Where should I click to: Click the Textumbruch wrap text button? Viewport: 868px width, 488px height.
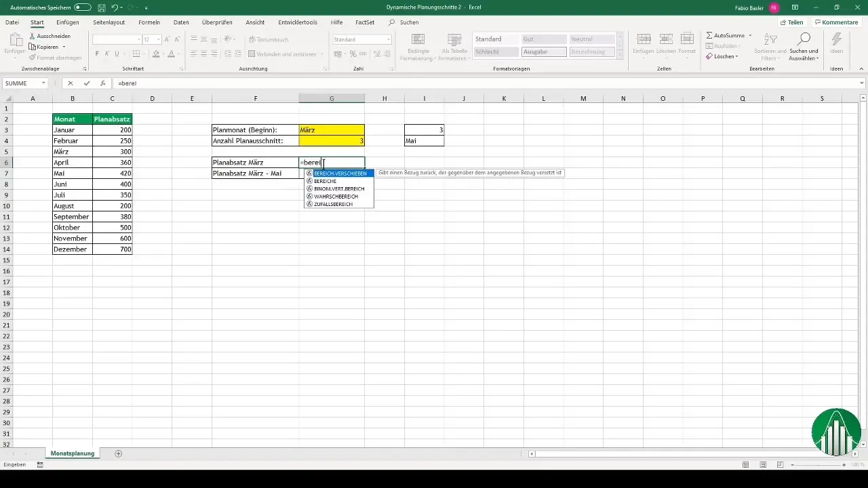point(269,39)
